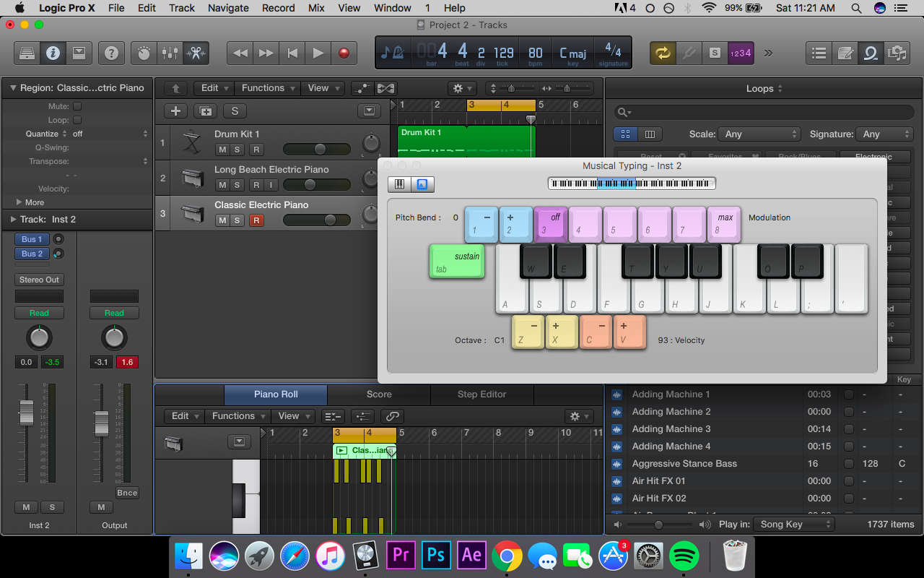Image resolution: width=924 pixels, height=578 pixels.
Task: Select the Aggressive Stance Bass loop
Action: 684,464
